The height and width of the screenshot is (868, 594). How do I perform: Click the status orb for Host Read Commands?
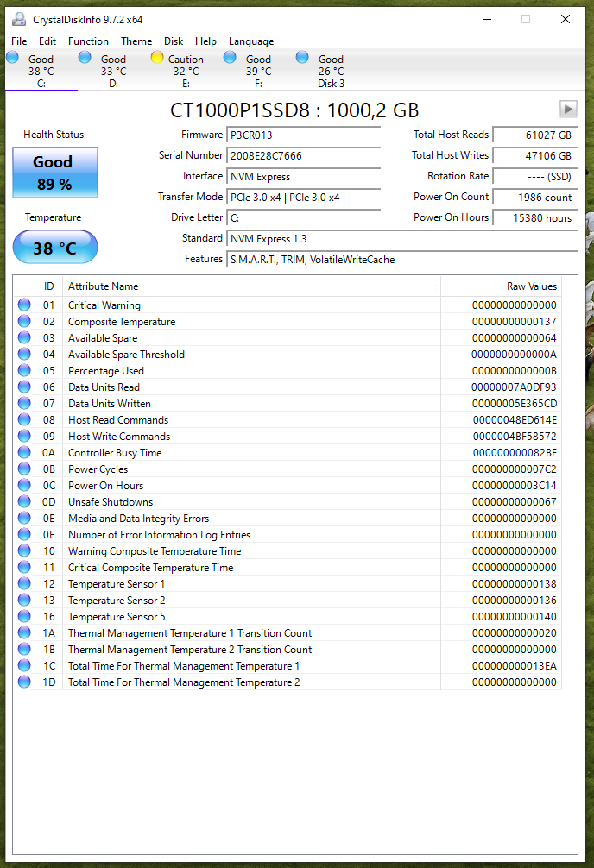coord(24,419)
